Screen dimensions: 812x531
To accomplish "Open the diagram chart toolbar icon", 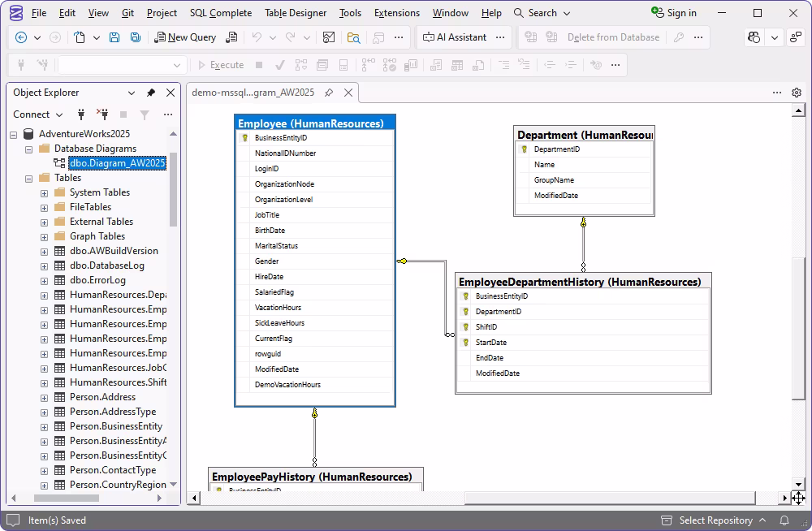I will [x=329, y=37].
